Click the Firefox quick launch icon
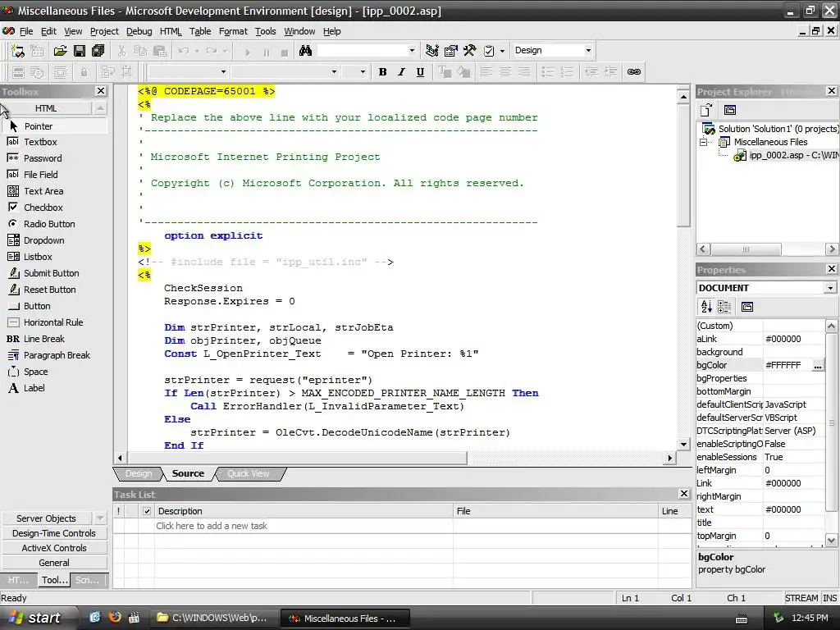Image resolution: width=840 pixels, height=630 pixels. point(115,618)
